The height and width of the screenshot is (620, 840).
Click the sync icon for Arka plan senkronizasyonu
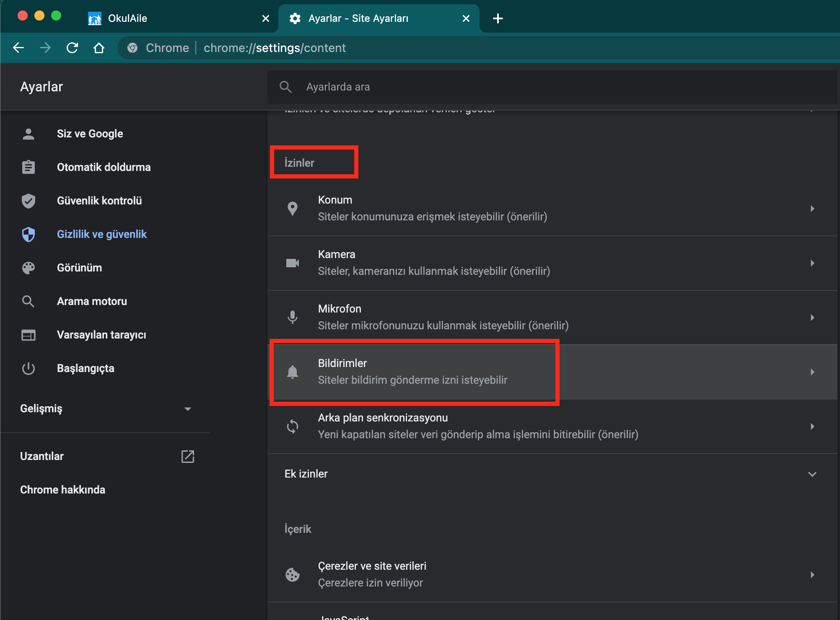point(293,426)
